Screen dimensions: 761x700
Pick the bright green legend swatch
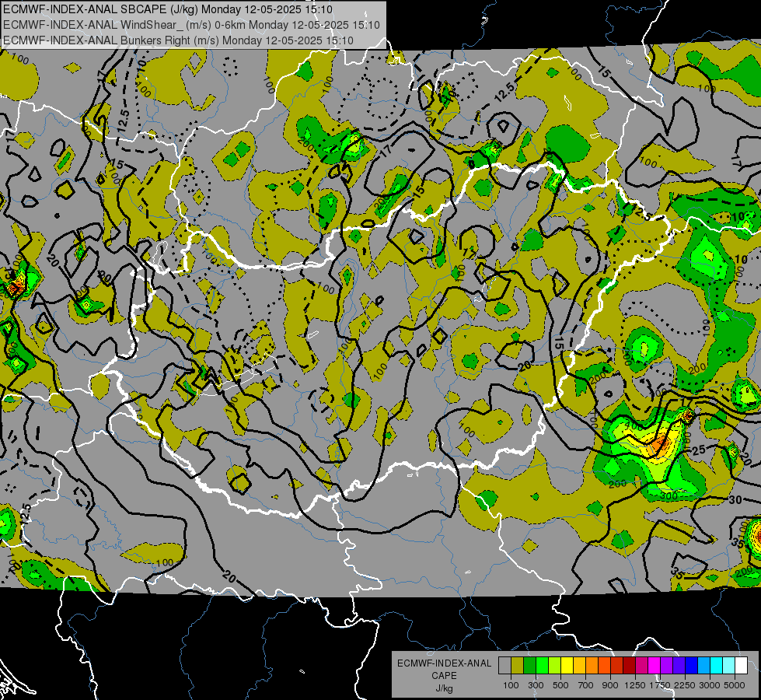point(542,666)
